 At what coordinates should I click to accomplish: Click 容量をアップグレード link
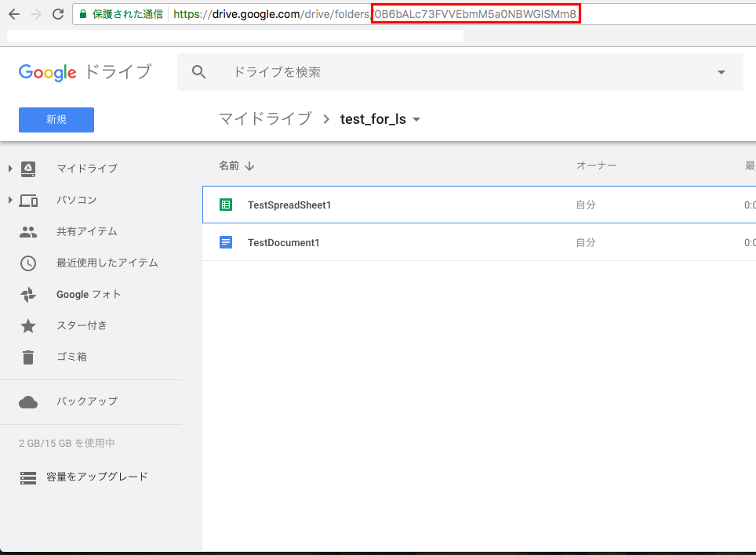point(97,477)
